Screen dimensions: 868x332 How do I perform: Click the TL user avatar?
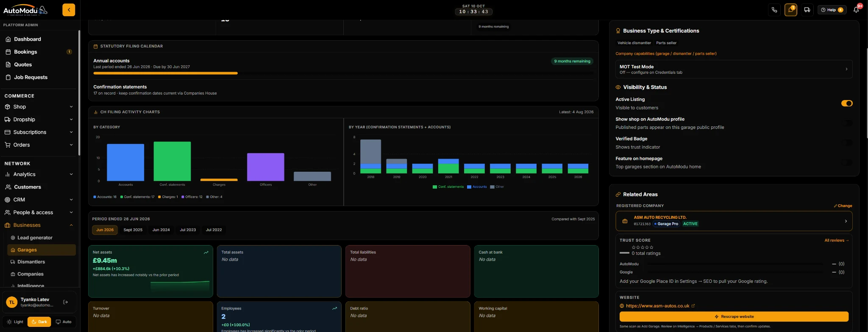12,302
